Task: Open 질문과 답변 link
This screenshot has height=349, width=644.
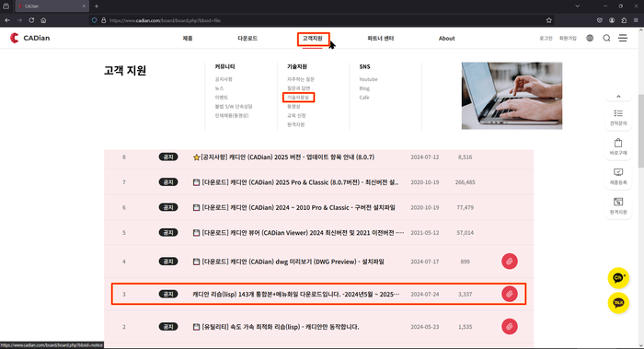Action: [x=298, y=88]
